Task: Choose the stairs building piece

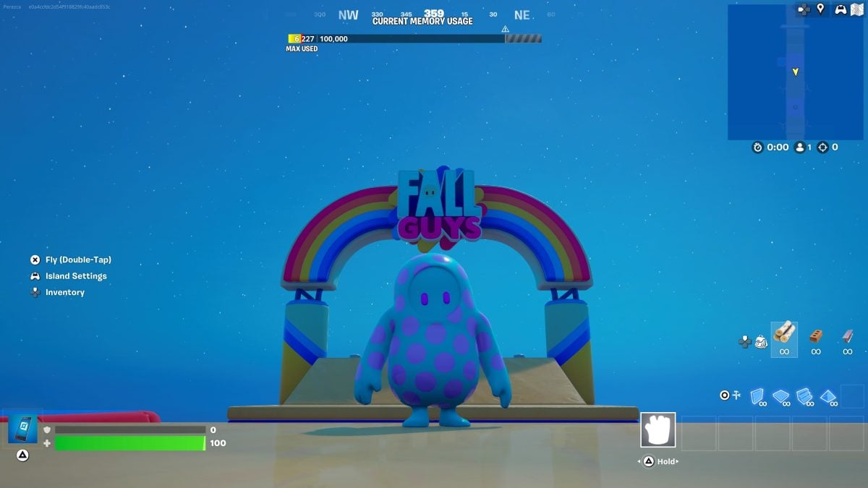Action: [804, 396]
